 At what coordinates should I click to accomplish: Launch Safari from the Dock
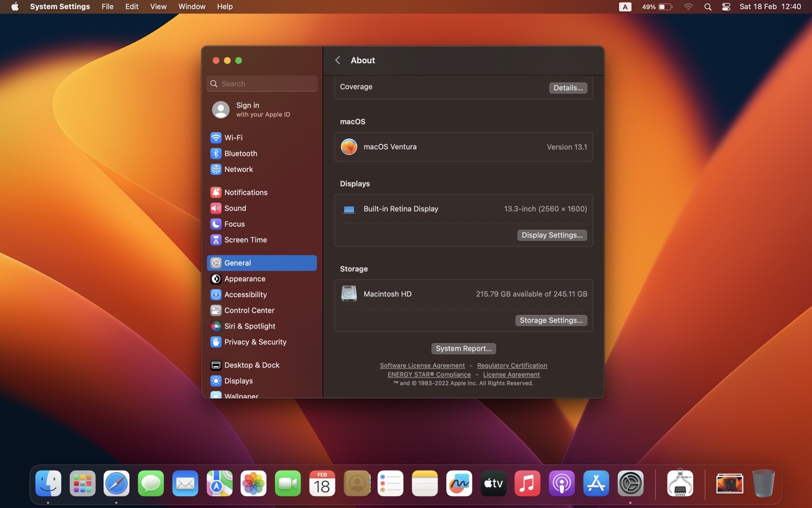tap(116, 484)
